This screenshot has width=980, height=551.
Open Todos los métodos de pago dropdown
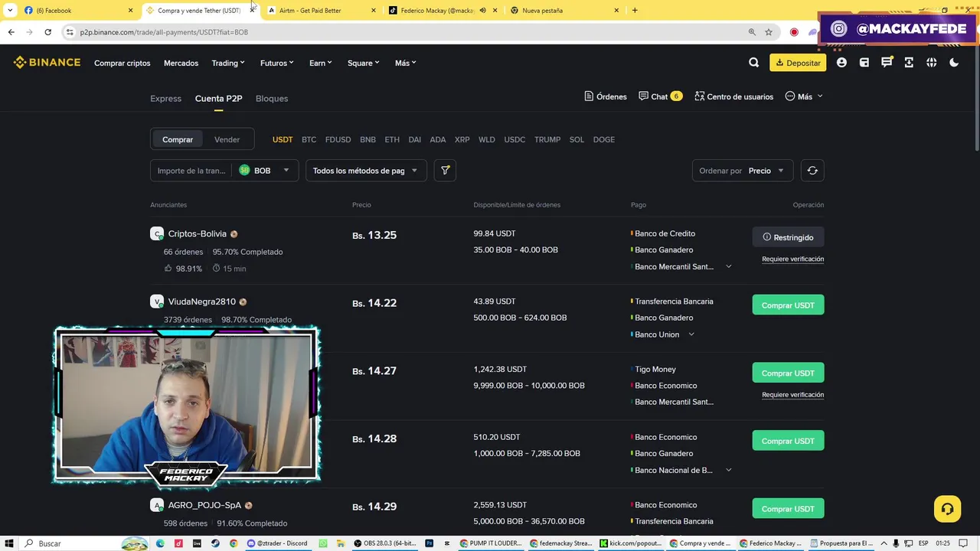tap(366, 171)
